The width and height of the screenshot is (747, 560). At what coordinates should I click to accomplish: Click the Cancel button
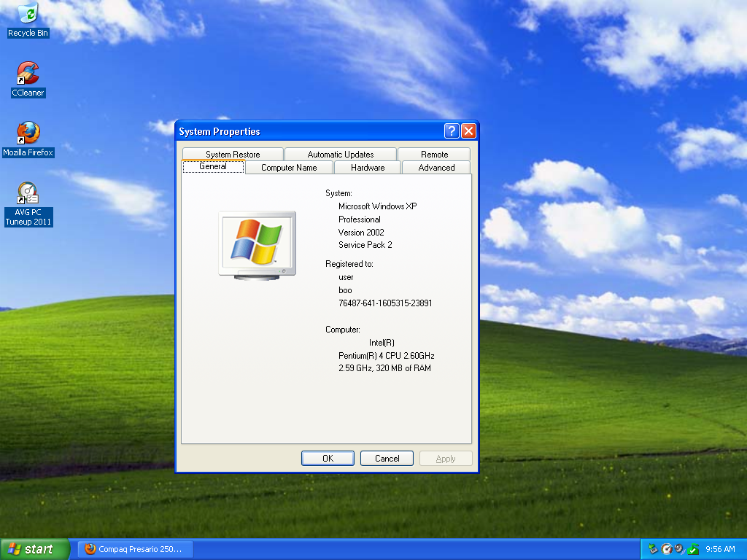[x=387, y=458]
